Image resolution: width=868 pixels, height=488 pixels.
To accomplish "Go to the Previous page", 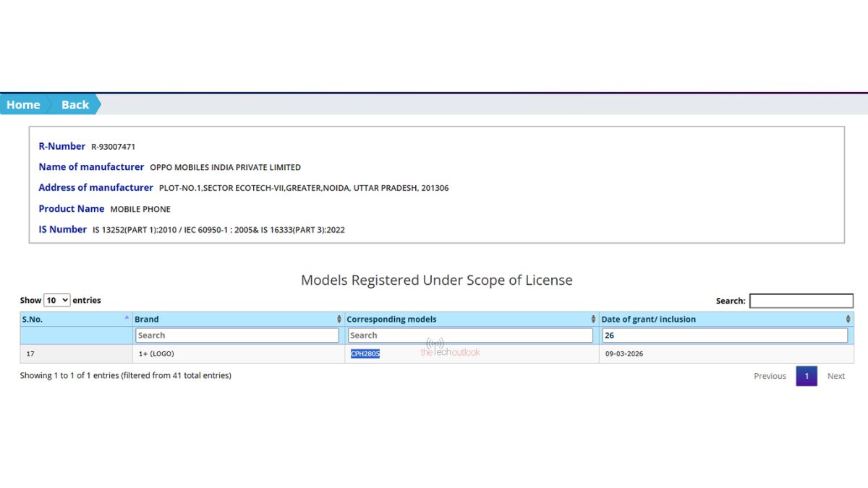I will click(770, 376).
